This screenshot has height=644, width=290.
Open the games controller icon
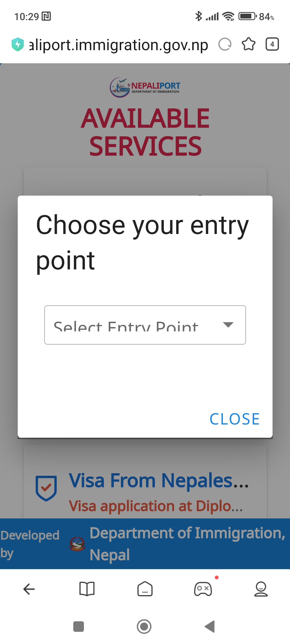pos(203,589)
